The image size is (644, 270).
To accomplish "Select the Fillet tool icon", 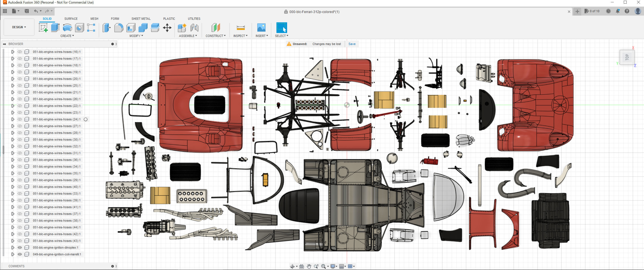I will click(119, 28).
